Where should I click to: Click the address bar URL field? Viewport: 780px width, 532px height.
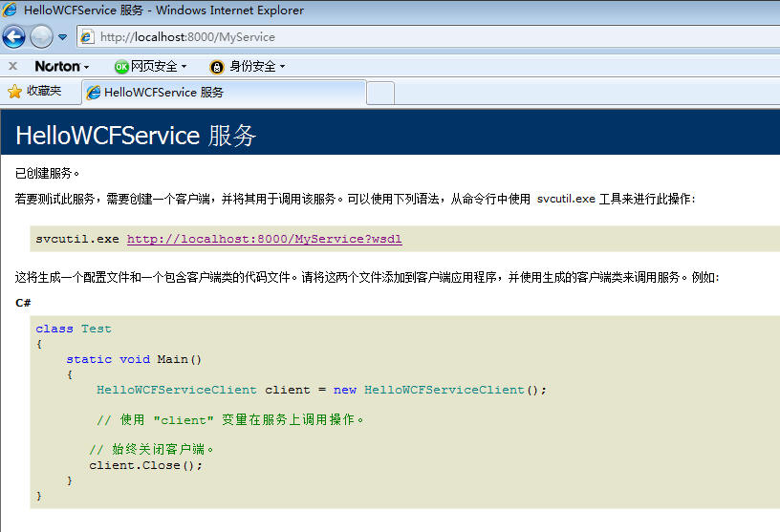coord(428,37)
